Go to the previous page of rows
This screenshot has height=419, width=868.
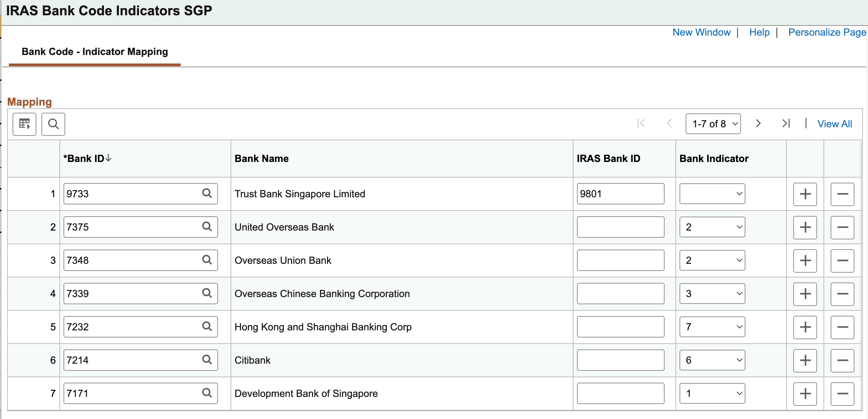pos(669,124)
